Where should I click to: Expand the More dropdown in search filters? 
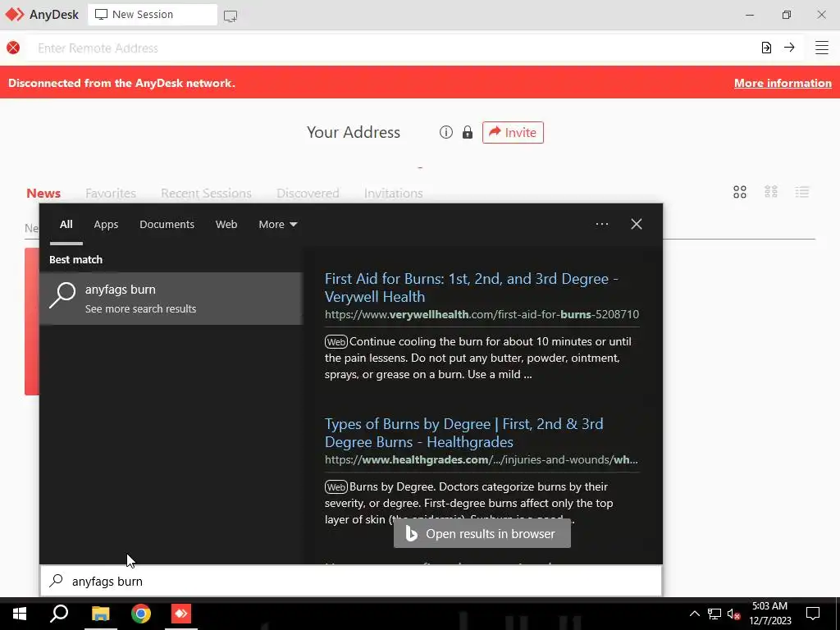[x=277, y=225]
